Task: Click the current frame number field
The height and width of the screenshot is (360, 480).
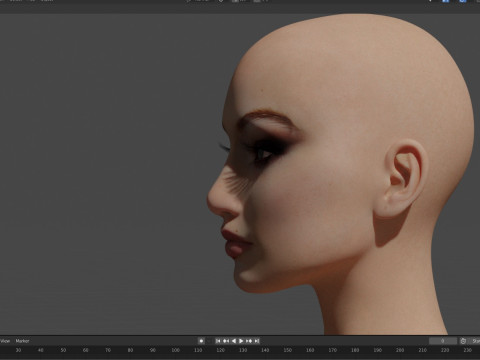Action: [443, 341]
